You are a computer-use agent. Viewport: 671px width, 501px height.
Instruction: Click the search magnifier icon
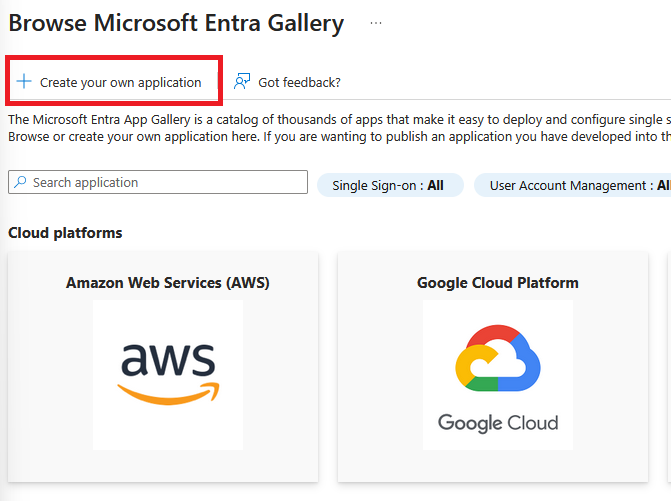click(20, 183)
